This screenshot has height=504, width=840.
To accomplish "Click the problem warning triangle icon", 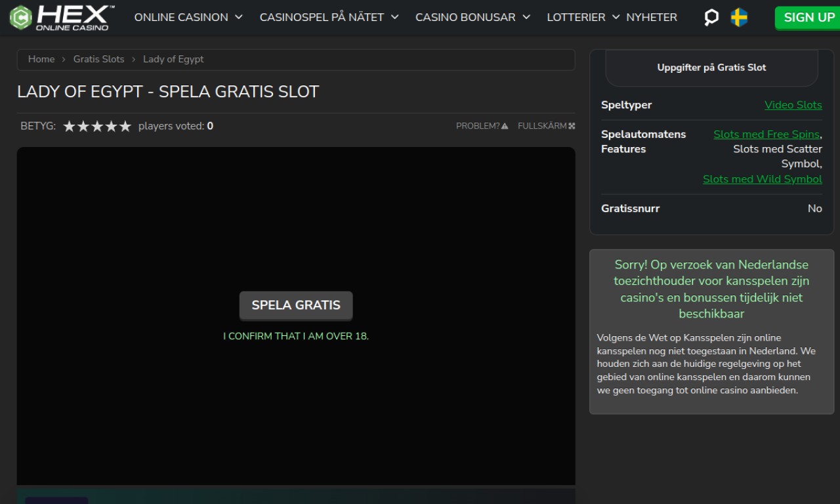I will click(x=505, y=126).
